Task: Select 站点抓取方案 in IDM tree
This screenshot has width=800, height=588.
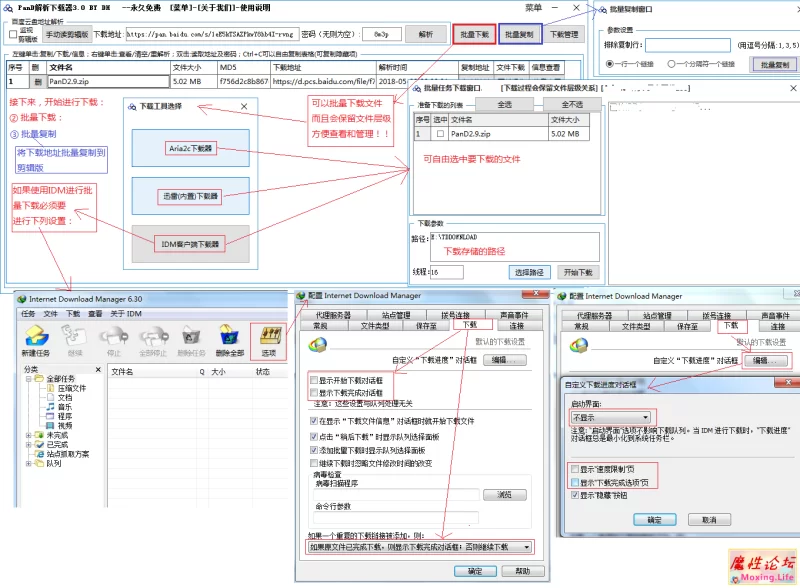Action: (67, 454)
